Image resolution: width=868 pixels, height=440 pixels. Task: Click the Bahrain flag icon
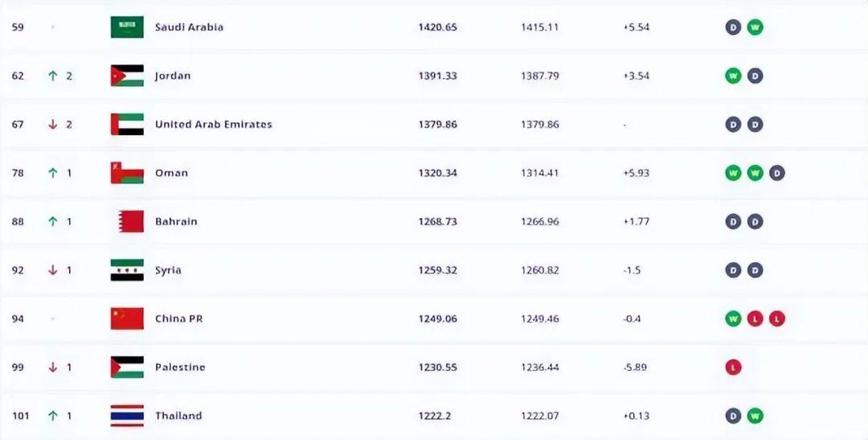tap(131, 222)
